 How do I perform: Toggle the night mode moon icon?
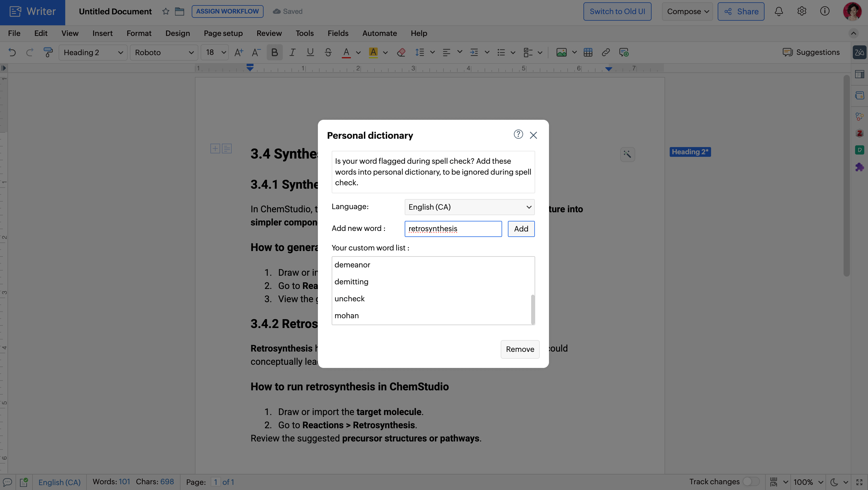click(x=834, y=482)
